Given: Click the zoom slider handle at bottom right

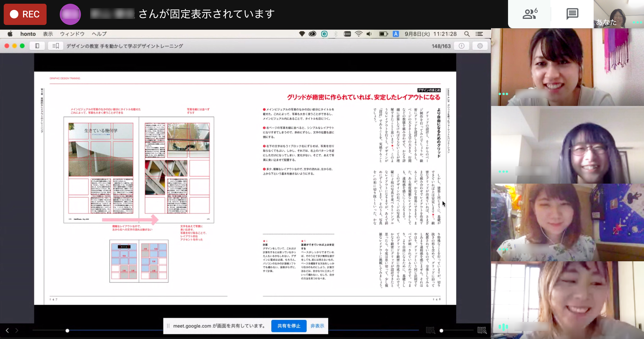Looking at the screenshot, I should tap(441, 330).
